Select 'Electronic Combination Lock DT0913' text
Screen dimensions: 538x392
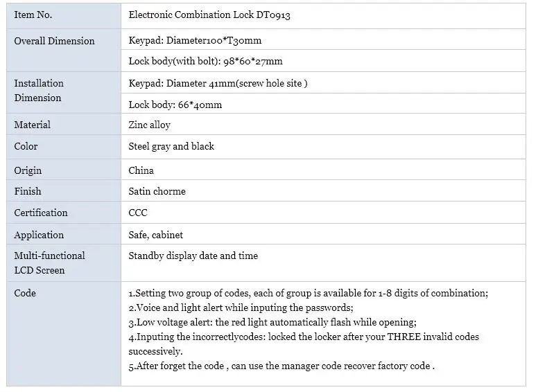pos(209,15)
